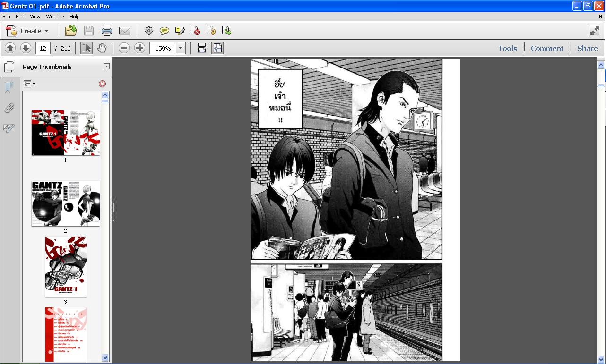Click the Open file folder icon
Image resolution: width=606 pixels, height=364 pixels.
coord(71,31)
